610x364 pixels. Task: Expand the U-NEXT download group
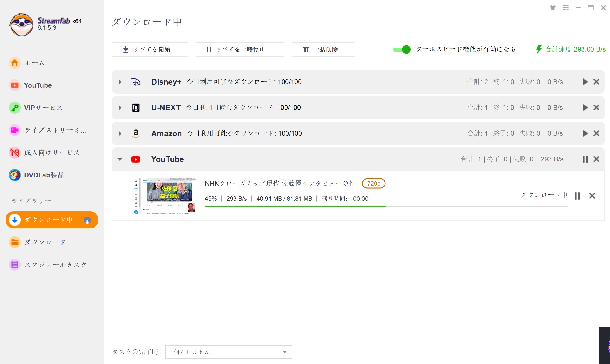120,108
